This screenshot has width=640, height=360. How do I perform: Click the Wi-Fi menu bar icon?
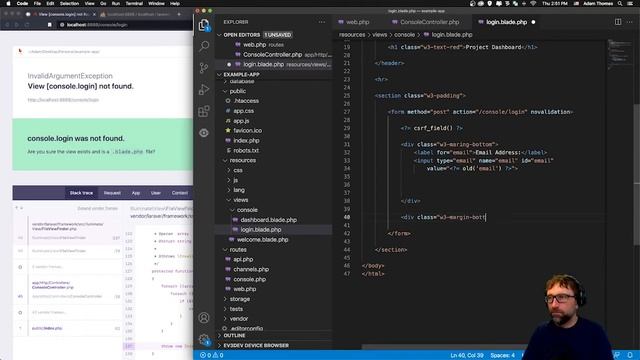[x=533, y=3]
